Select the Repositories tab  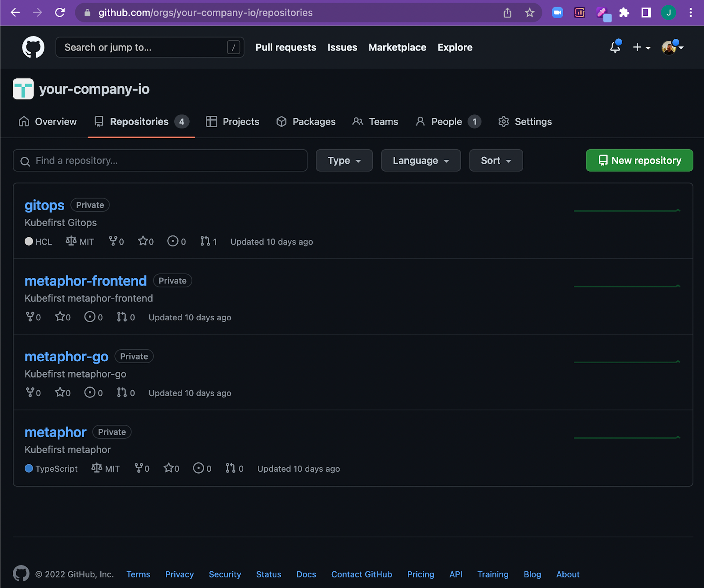pos(141,121)
